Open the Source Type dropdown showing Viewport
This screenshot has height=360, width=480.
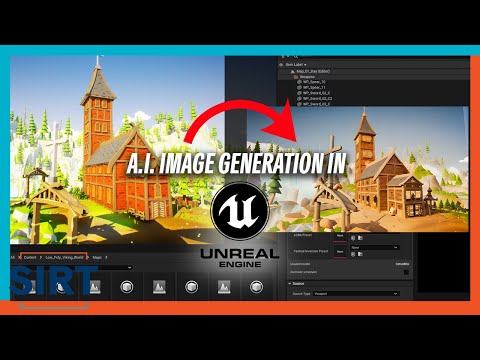point(356,294)
